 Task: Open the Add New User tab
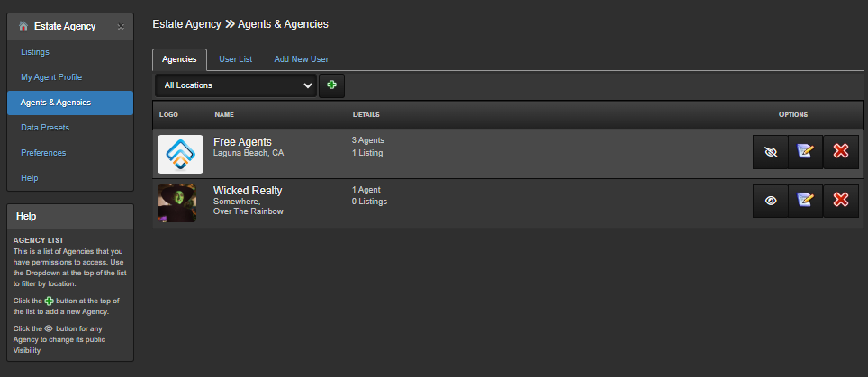[301, 59]
